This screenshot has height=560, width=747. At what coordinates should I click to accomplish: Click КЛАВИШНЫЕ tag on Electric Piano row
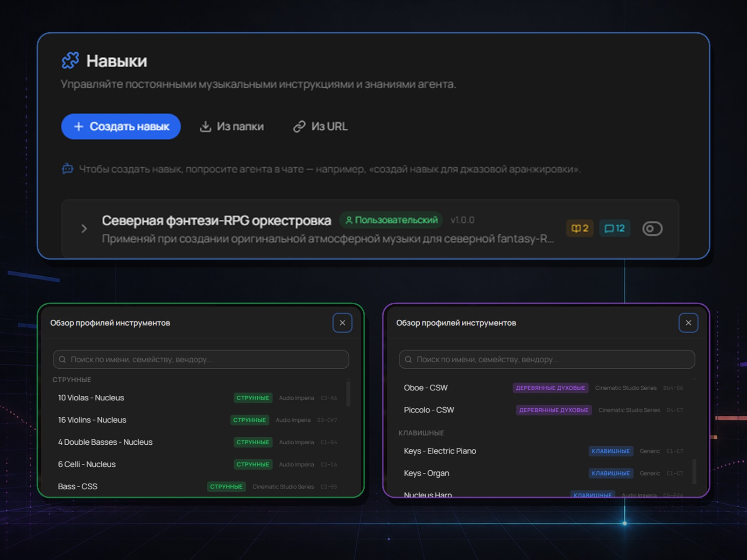611,451
